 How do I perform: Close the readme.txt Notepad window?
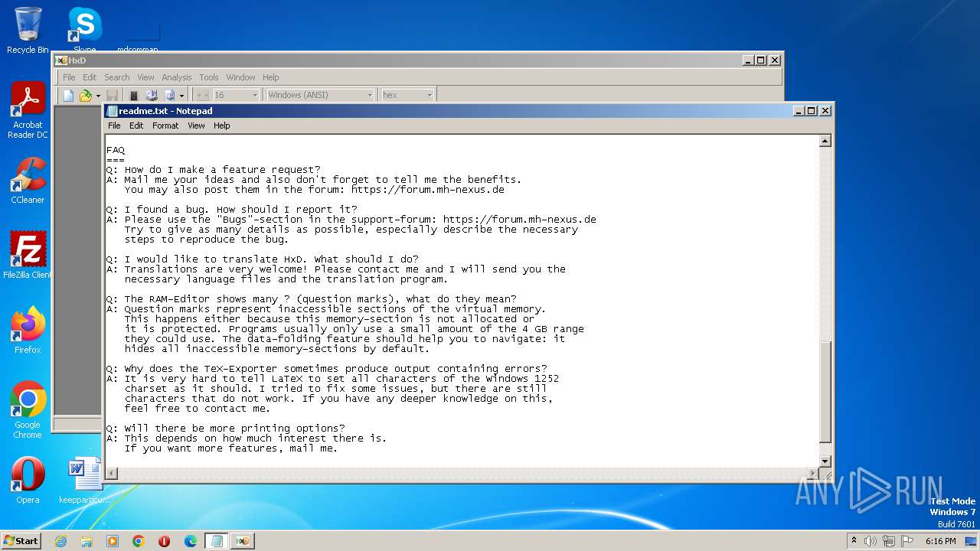click(x=825, y=111)
